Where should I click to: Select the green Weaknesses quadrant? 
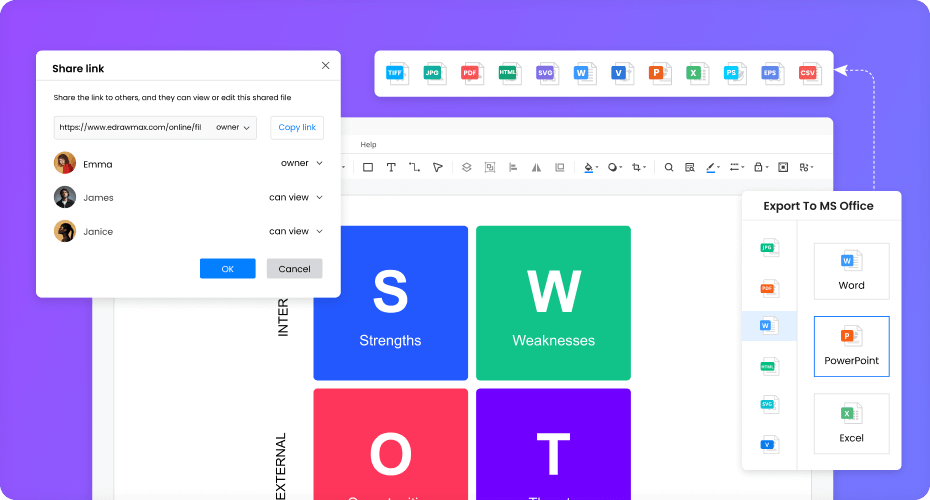tap(553, 303)
